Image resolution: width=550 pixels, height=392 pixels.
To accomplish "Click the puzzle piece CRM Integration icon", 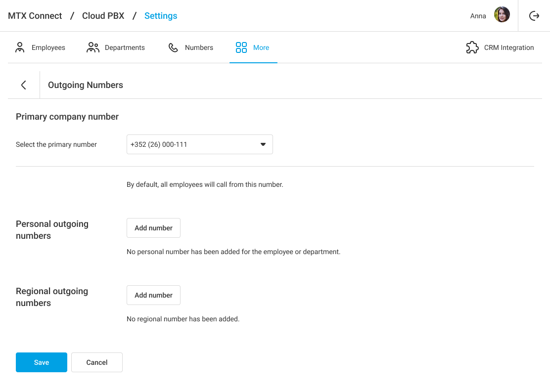I will click(x=472, y=47).
